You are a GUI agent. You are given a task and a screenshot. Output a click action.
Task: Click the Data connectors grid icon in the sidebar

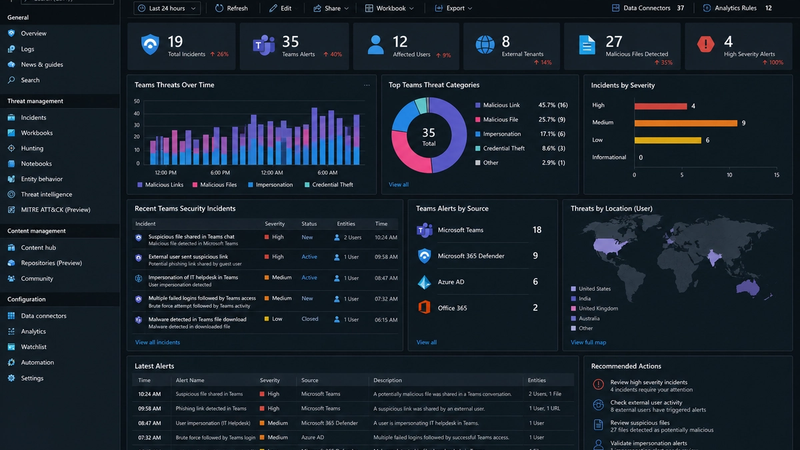(11, 316)
